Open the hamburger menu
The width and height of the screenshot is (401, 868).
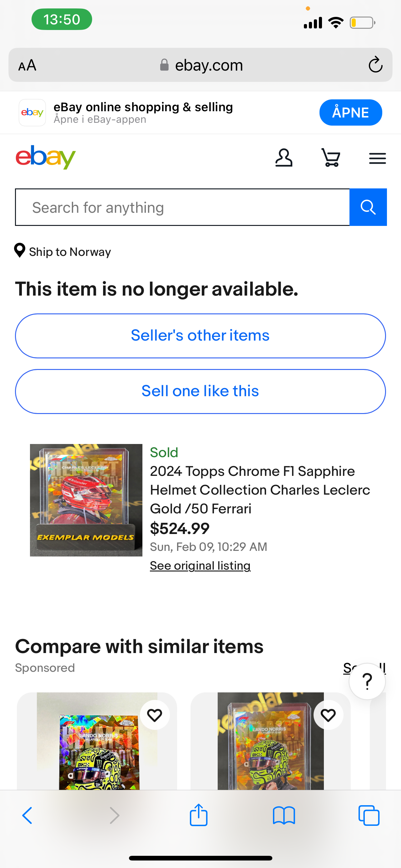point(377,158)
